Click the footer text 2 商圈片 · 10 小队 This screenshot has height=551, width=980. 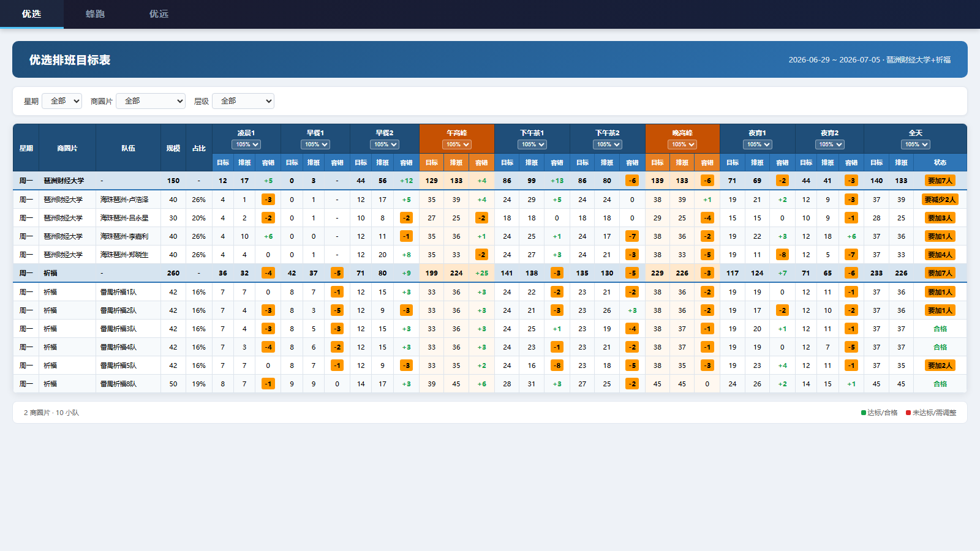(x=51, y=413)
